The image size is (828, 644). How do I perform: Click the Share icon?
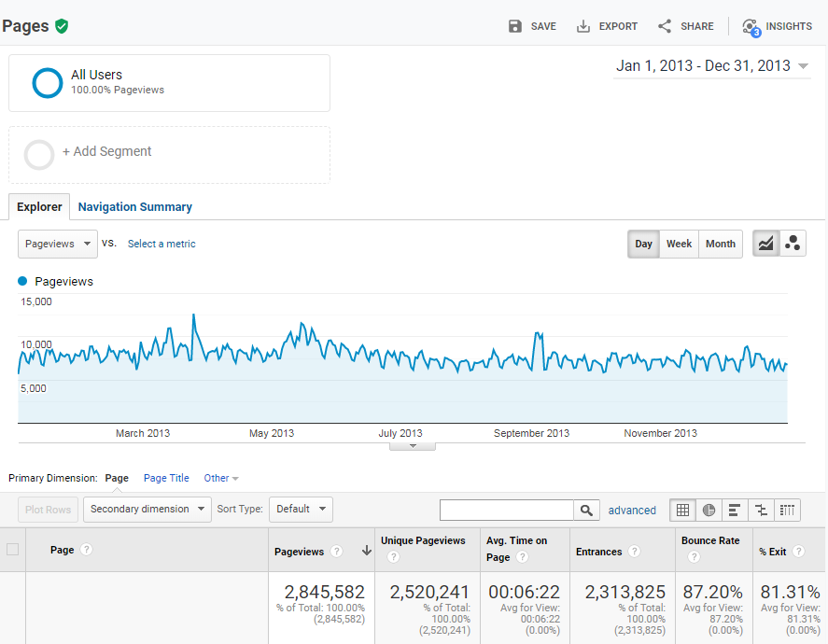coord(665,26)
